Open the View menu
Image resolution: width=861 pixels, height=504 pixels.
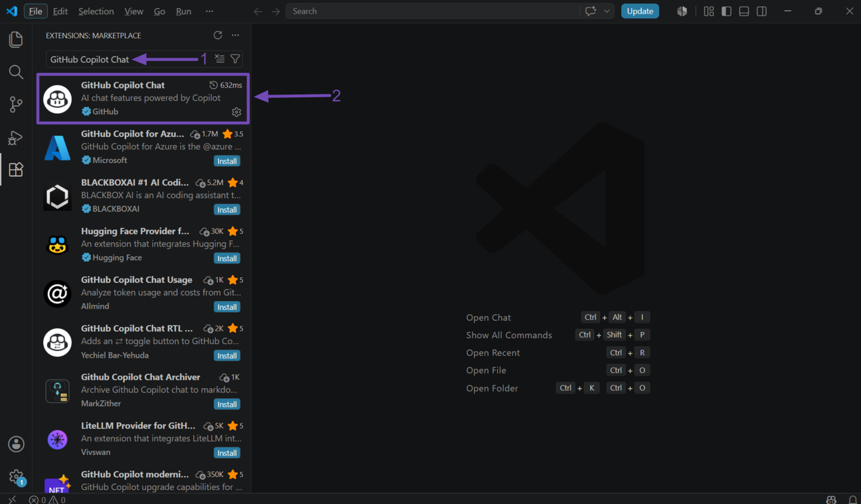click(x=133, y=11)
